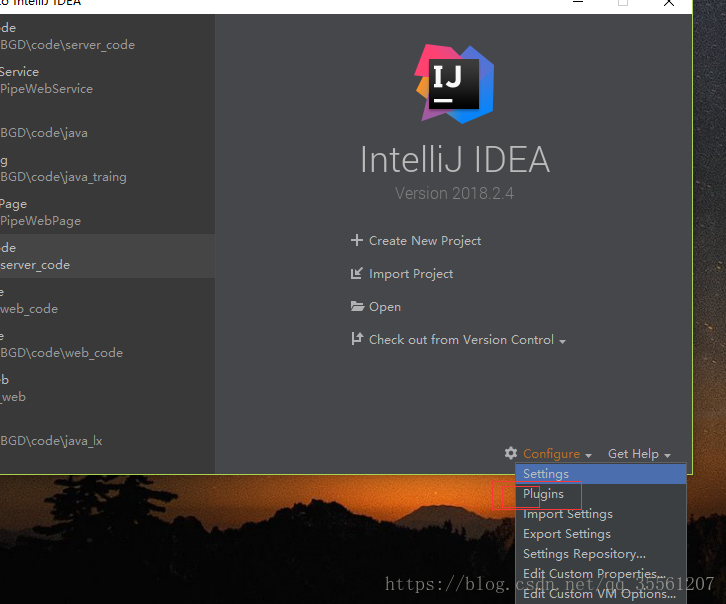Select Edit Custom VM Options... entry

tap(601, 593)
